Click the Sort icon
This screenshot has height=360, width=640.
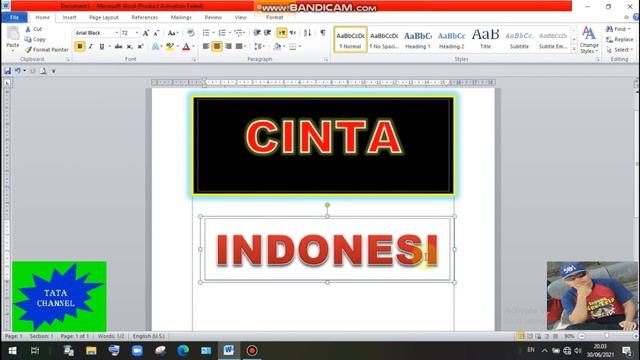308,33
